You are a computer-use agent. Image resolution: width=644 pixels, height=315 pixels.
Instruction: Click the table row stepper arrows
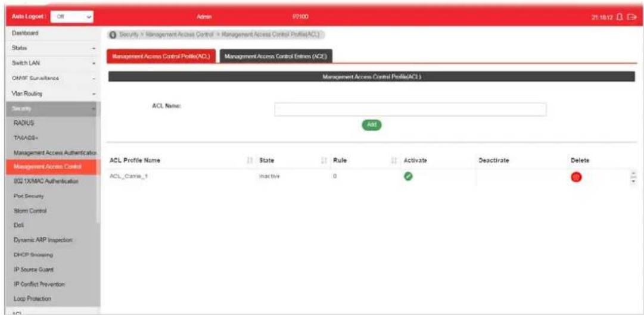[633, 177]
